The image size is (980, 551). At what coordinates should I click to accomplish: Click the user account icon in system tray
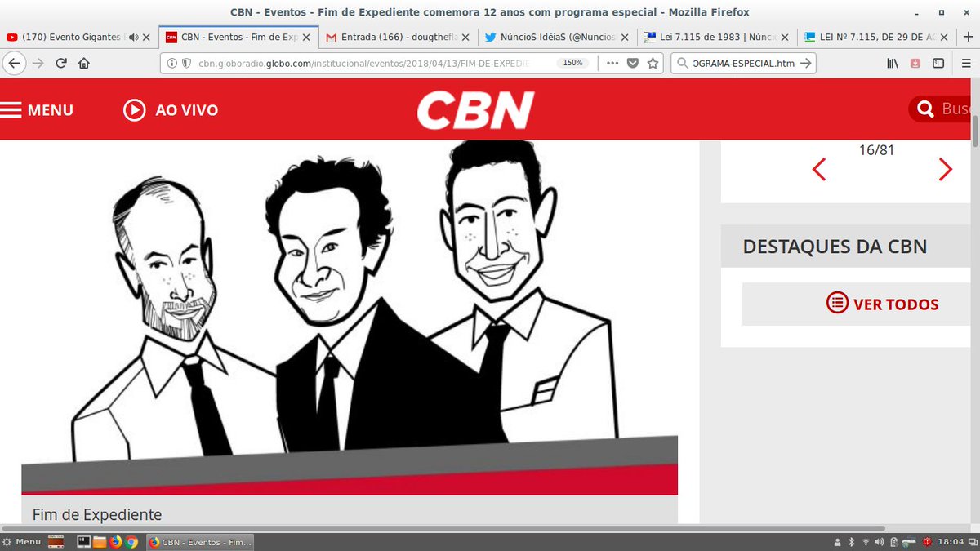[837, 542]
